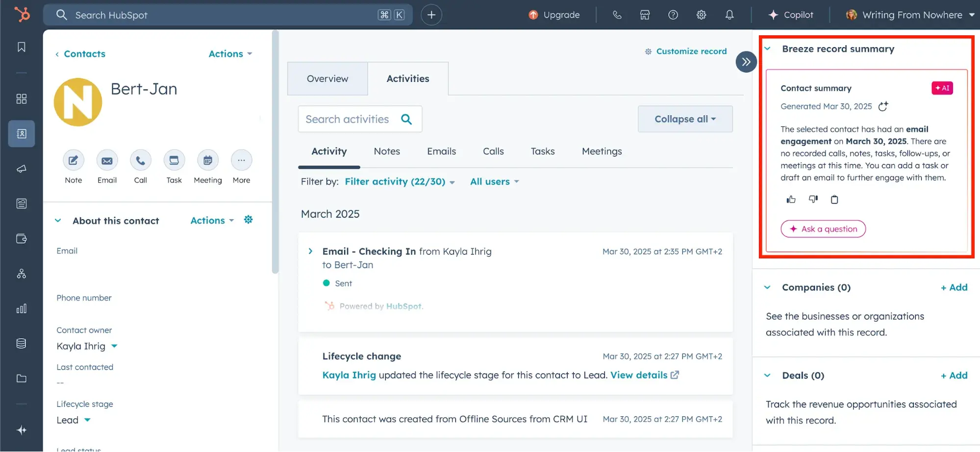The height and width of the screenshot is (452, 980).
Task: Click the Call icon under Bert-Jan
Action: (x=140, y=160)
